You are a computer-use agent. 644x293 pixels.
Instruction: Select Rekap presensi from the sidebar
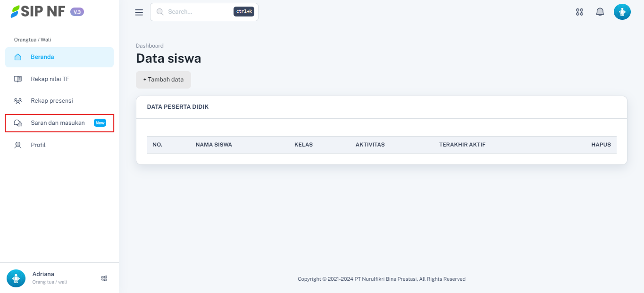51,101
